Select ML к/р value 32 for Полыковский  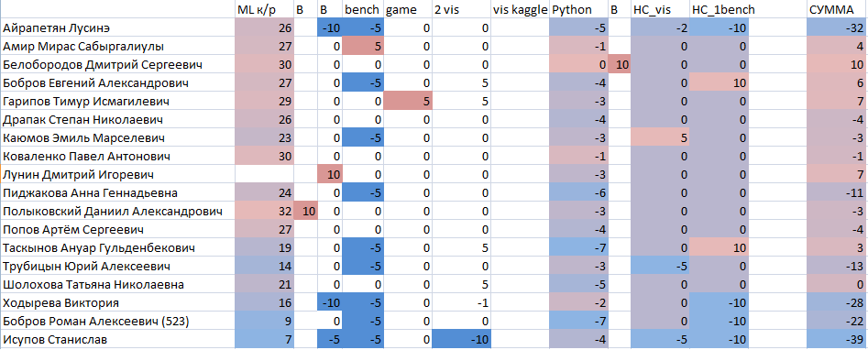(x=263, y=211)
